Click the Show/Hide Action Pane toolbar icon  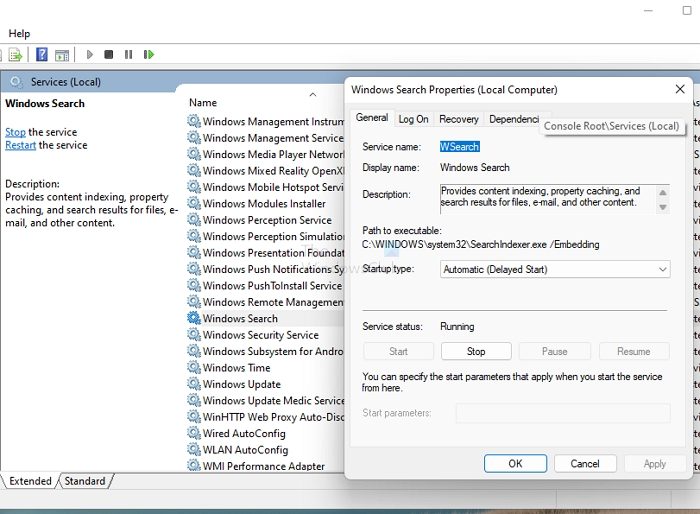pos(62,55)
